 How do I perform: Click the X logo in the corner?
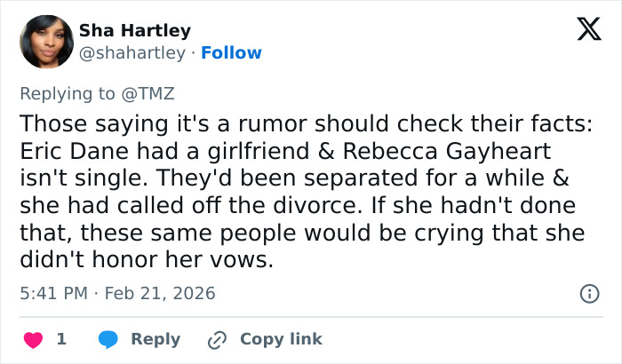click(x=583, y=28)
